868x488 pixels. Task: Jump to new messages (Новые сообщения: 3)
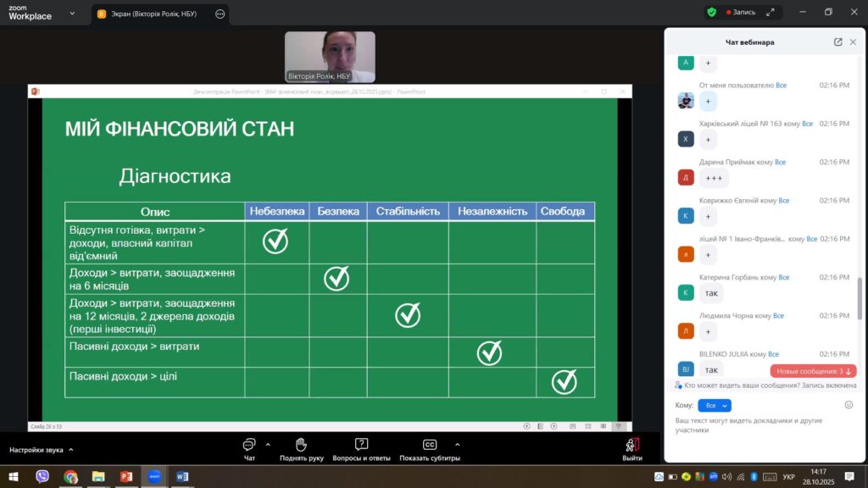(813, 371)
